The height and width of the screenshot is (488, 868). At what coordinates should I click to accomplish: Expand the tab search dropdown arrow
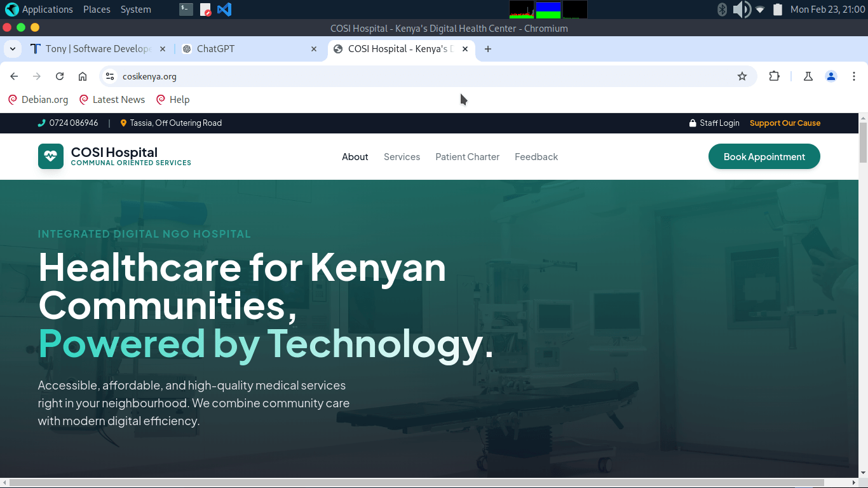pyautogui.click(x=13, y=49)
